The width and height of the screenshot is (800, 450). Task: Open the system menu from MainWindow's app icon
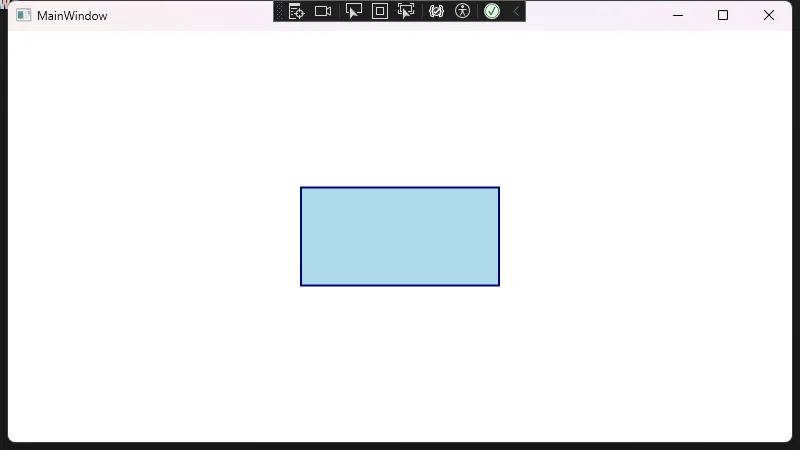point(23,15)
